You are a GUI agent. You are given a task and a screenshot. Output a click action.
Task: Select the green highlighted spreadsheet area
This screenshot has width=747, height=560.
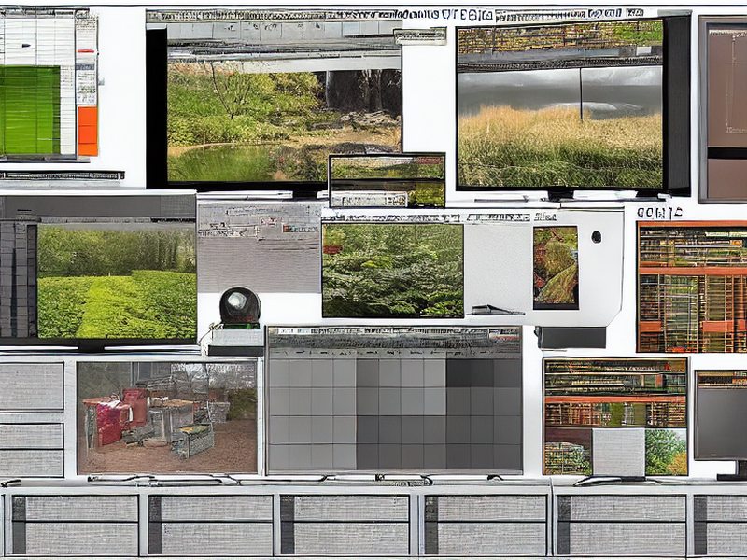click(30, 110)
